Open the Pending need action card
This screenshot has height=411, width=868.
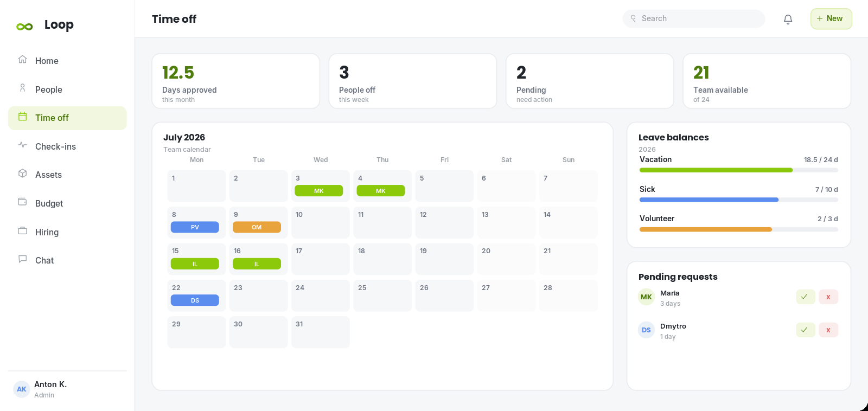tap(590, 81)
